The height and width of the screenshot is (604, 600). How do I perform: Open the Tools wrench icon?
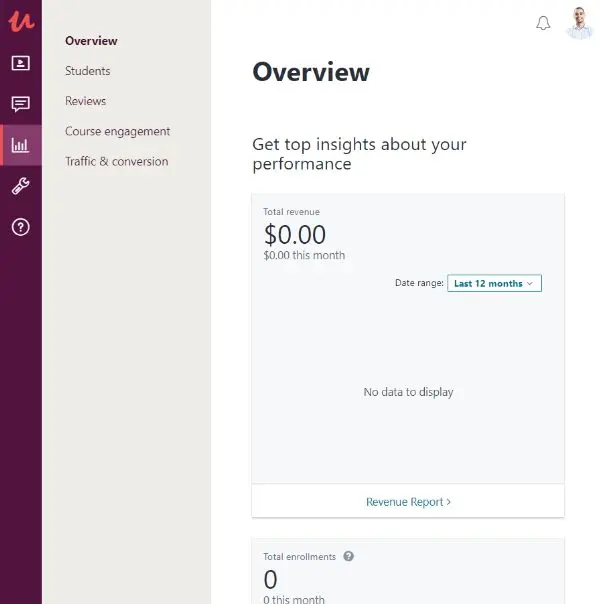[20, 186]
